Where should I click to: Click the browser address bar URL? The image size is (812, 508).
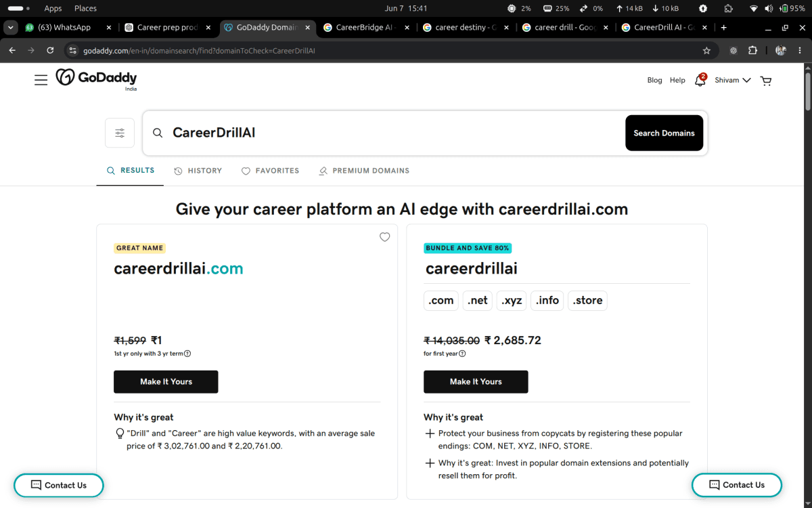pos(199,51)
